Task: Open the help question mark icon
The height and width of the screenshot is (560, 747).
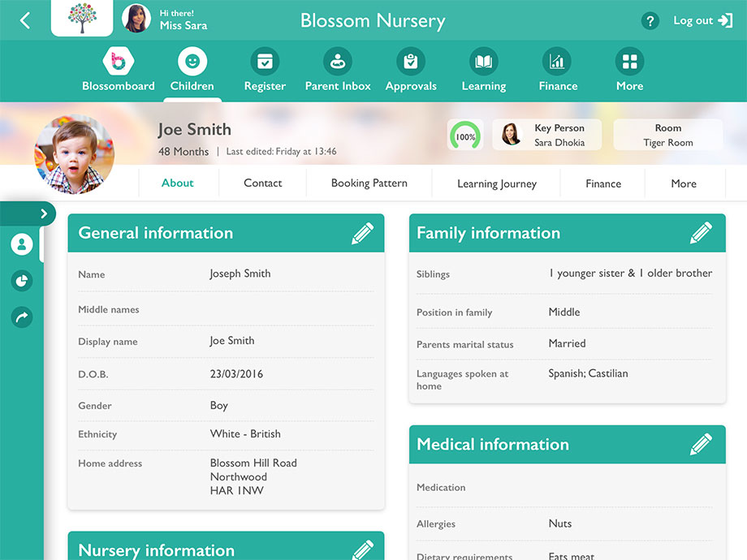Action: (650, 20)
